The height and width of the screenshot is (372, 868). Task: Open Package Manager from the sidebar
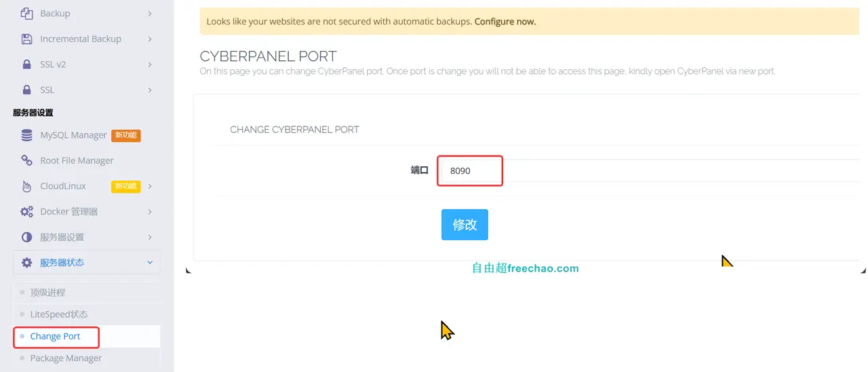tap(66, 358)
